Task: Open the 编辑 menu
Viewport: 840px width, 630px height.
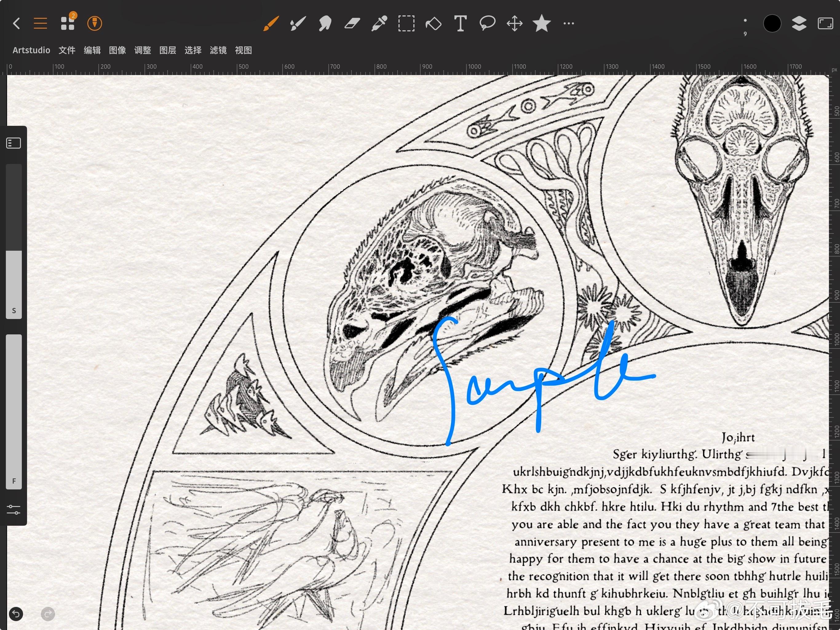Action: click(x=92, y=50)
